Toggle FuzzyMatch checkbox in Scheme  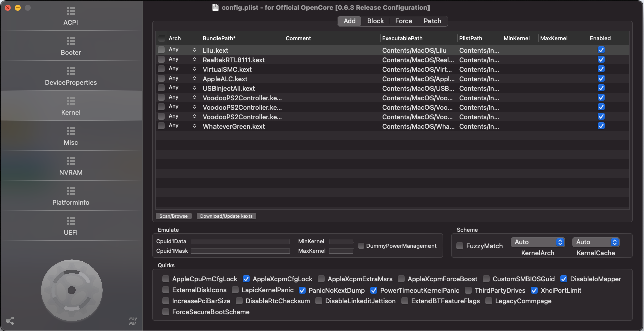click(x=460, y=246)
